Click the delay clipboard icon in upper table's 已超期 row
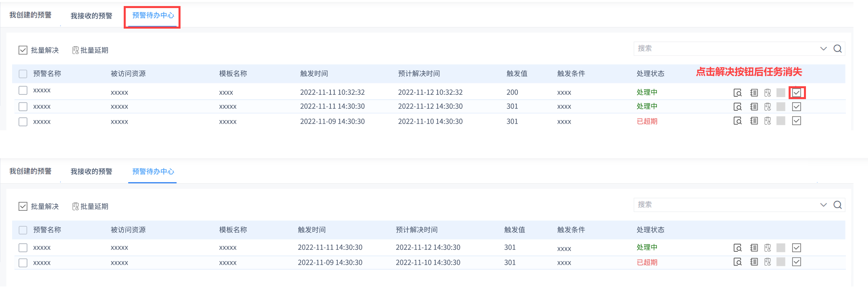The height and width of the screenshot is (303, 868). point(768,121)
